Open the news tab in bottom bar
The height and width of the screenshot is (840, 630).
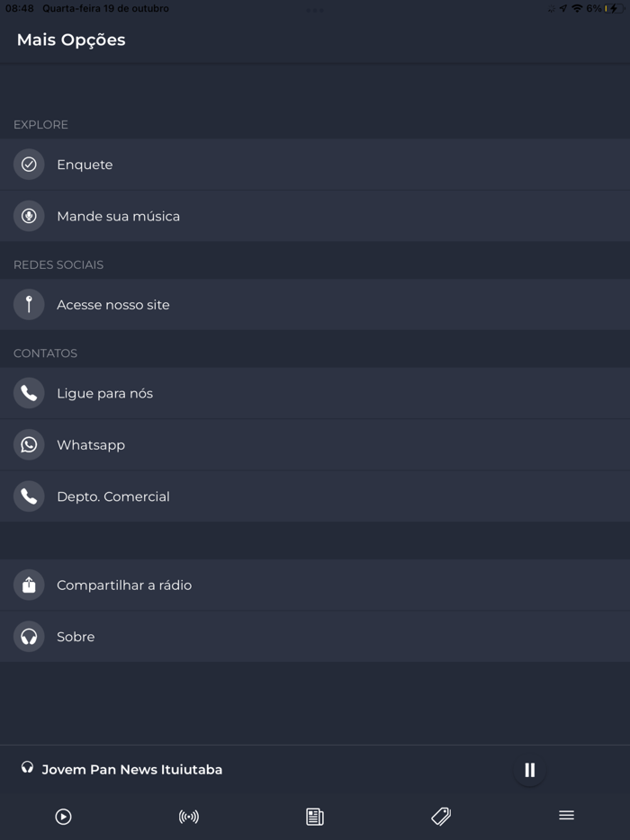click(315, 817)
